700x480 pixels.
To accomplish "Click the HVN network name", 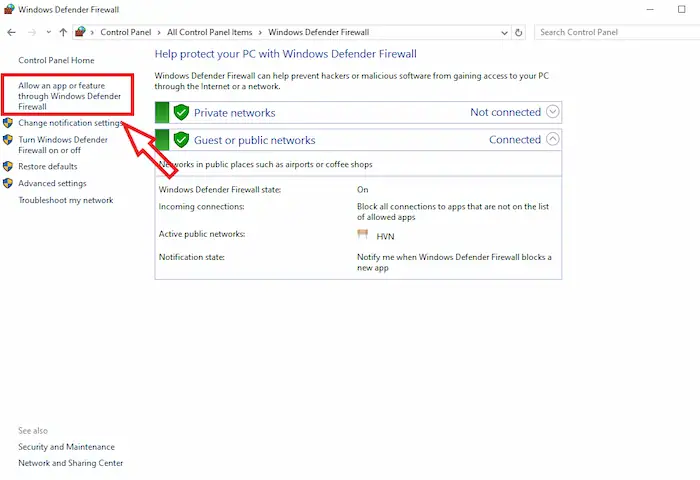I will pyautogui.click(x=385, y=236).
